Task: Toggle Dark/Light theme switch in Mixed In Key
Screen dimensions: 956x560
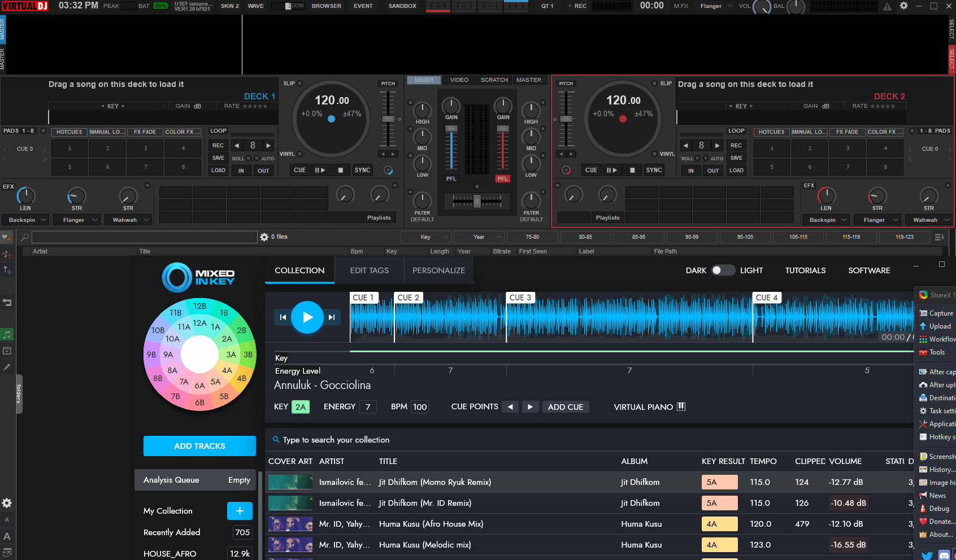Action: tap(723, 270)
